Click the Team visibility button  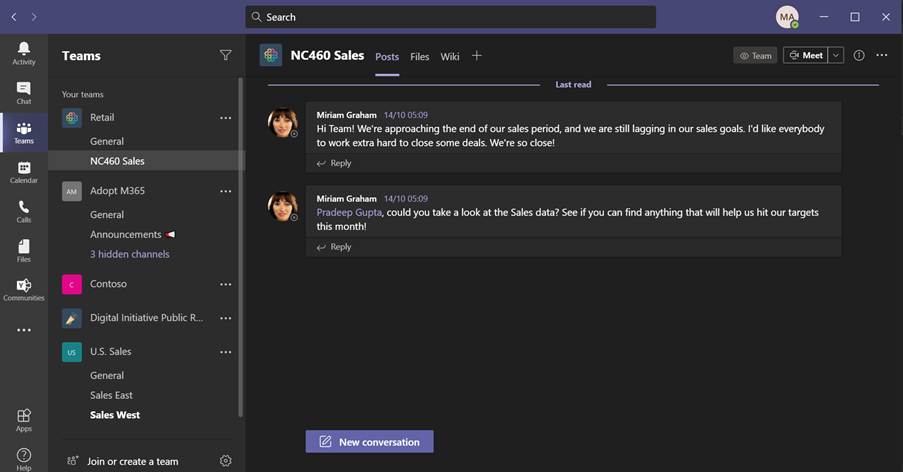pos(755,55)
